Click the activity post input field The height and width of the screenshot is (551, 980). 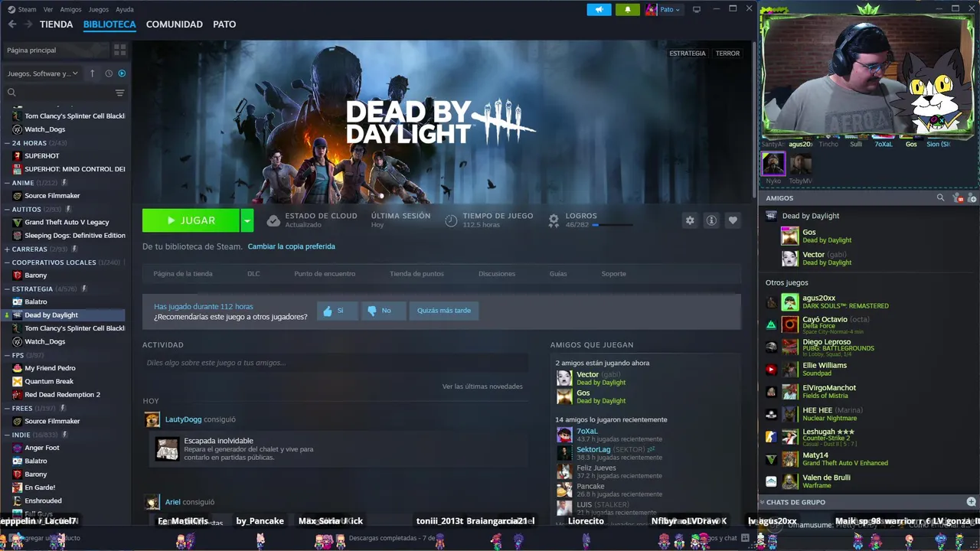click(x=335, y=363)
